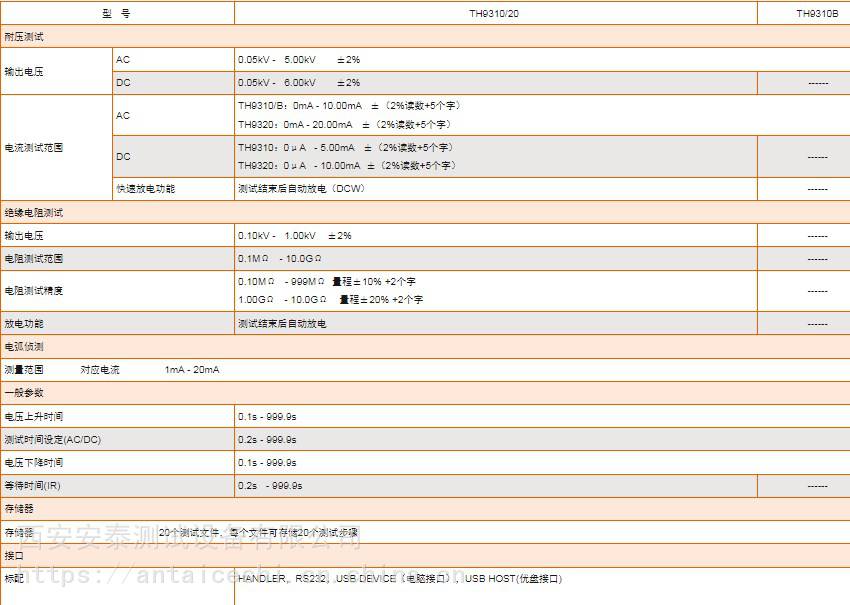This screenshot has height=605, width=850.
Task: Click the TH9310B dashes in 快速放电功能 row
Action: coord(817,189)
